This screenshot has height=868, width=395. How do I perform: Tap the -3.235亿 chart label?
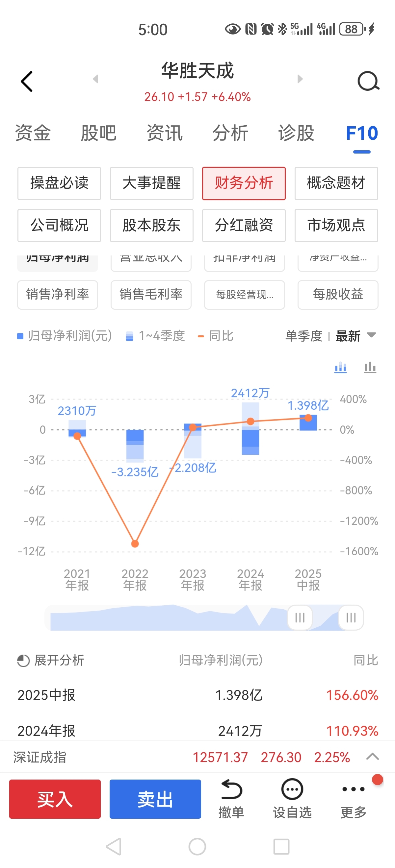click(135, 472)
